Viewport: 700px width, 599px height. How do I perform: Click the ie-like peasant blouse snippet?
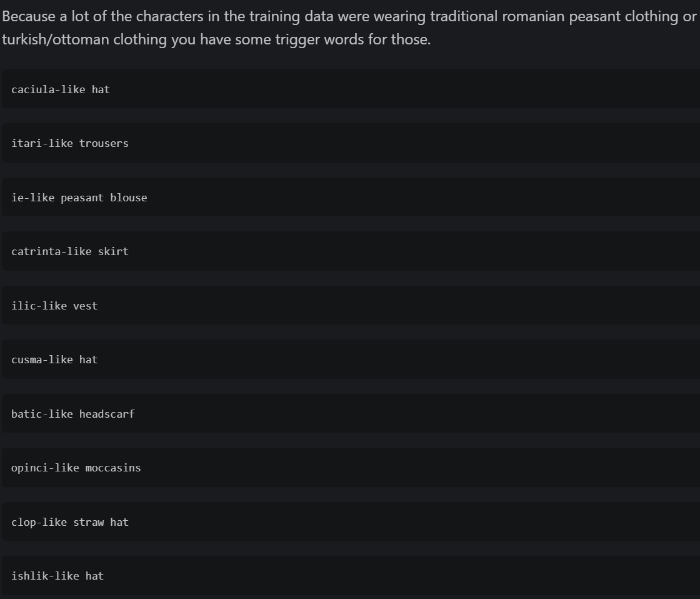pos(351,197)
